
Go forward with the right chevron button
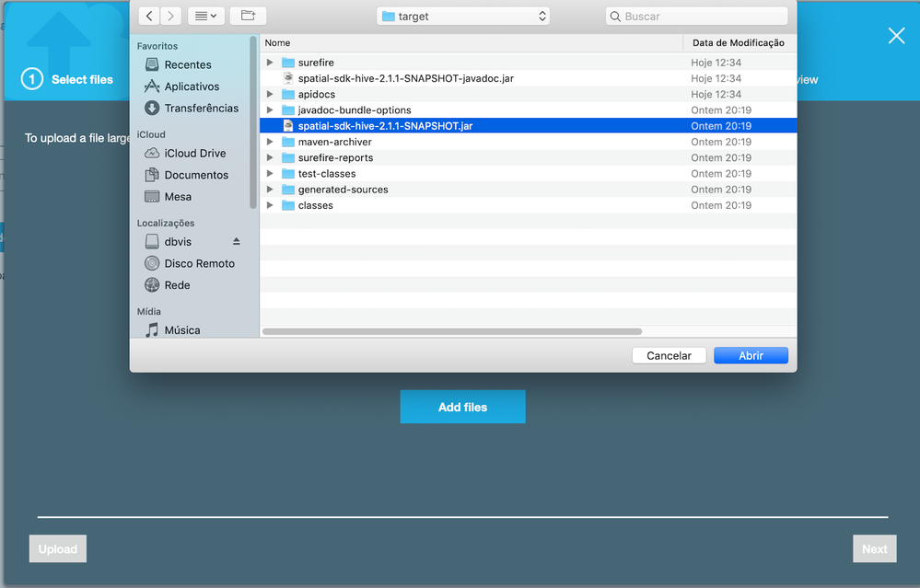(170, 17)
